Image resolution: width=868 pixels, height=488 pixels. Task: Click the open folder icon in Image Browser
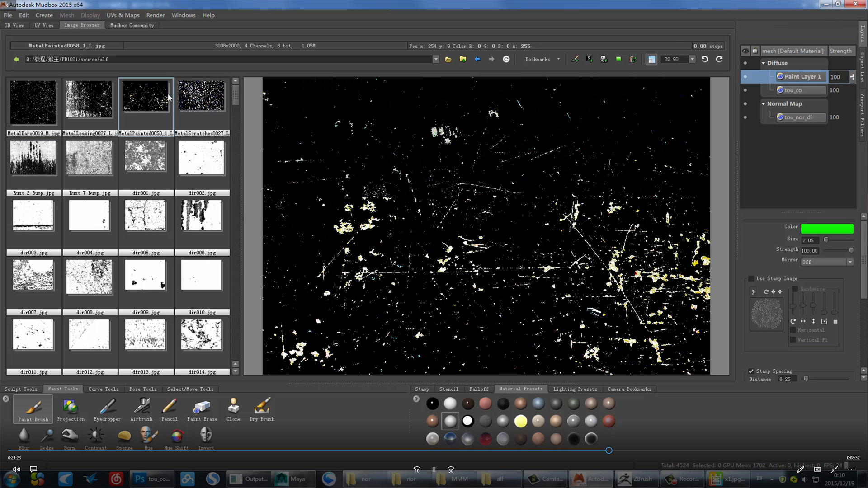pos(448,59)
